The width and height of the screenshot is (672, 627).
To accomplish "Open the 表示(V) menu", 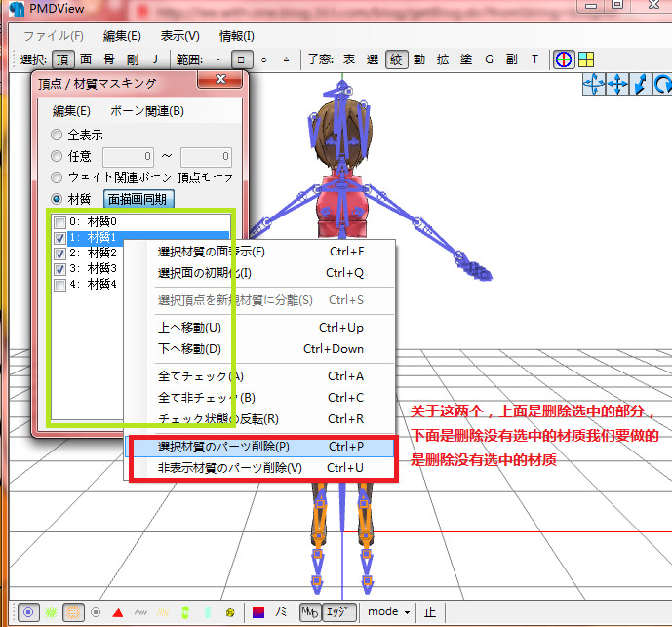I will (x=180, y=36).
